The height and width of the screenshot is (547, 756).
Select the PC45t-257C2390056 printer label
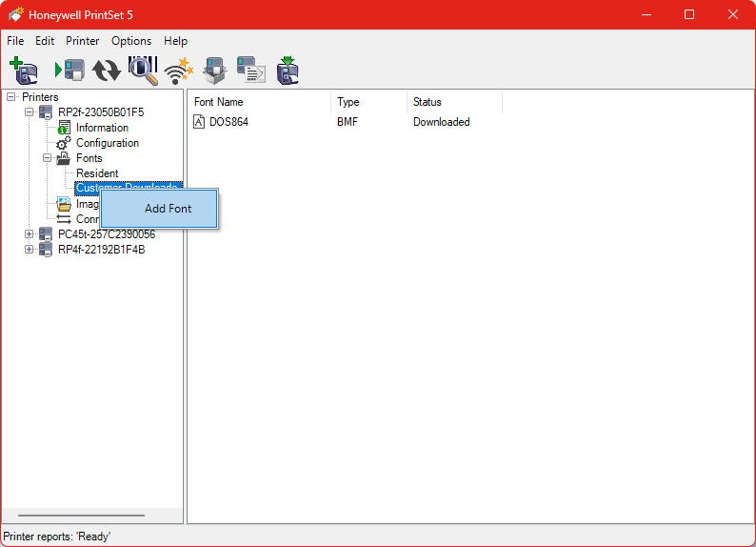pyautogui.click(x=107, y=234)
